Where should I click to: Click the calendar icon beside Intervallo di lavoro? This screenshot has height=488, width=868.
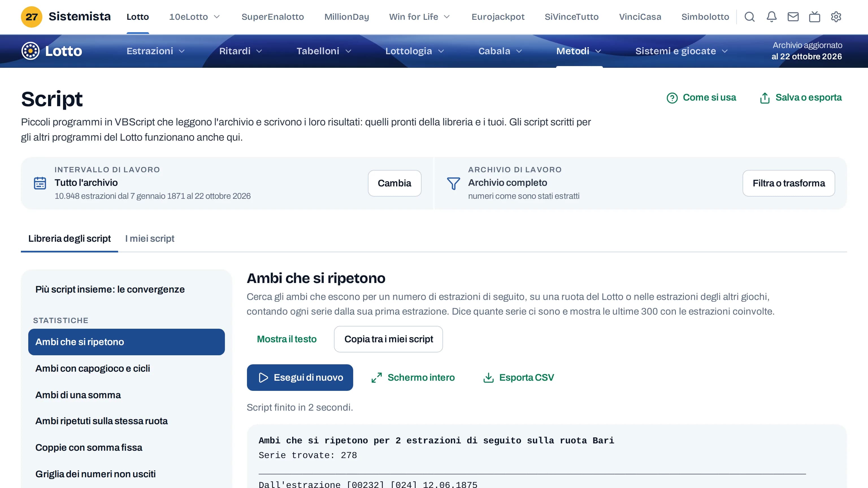40,183
